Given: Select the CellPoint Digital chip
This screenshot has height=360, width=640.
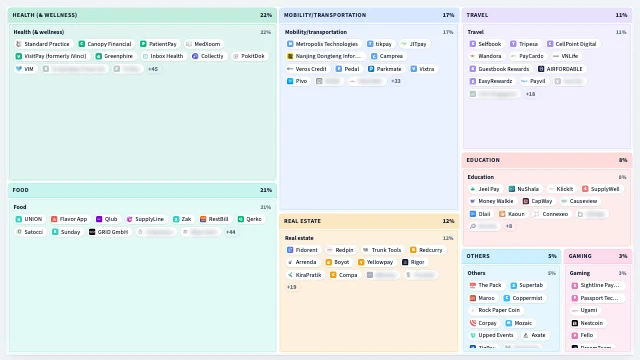Looking at the screenshot, I should point(572,44).
